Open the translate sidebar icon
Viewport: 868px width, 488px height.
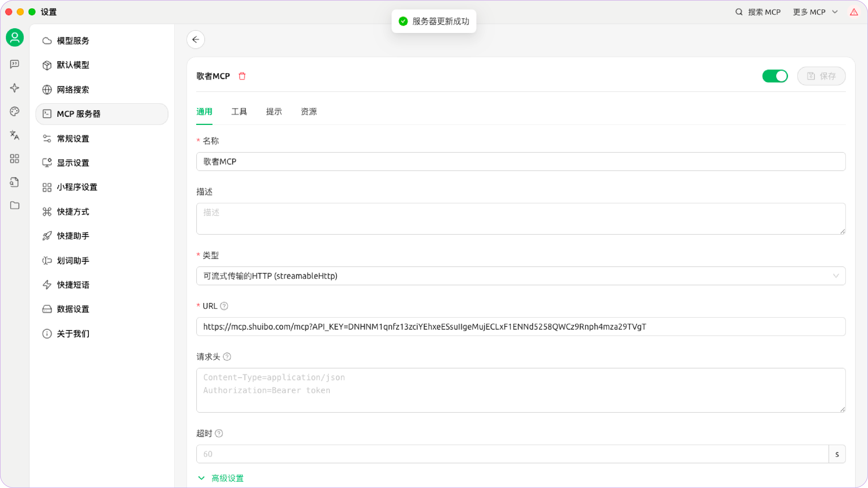click(14, 135)
